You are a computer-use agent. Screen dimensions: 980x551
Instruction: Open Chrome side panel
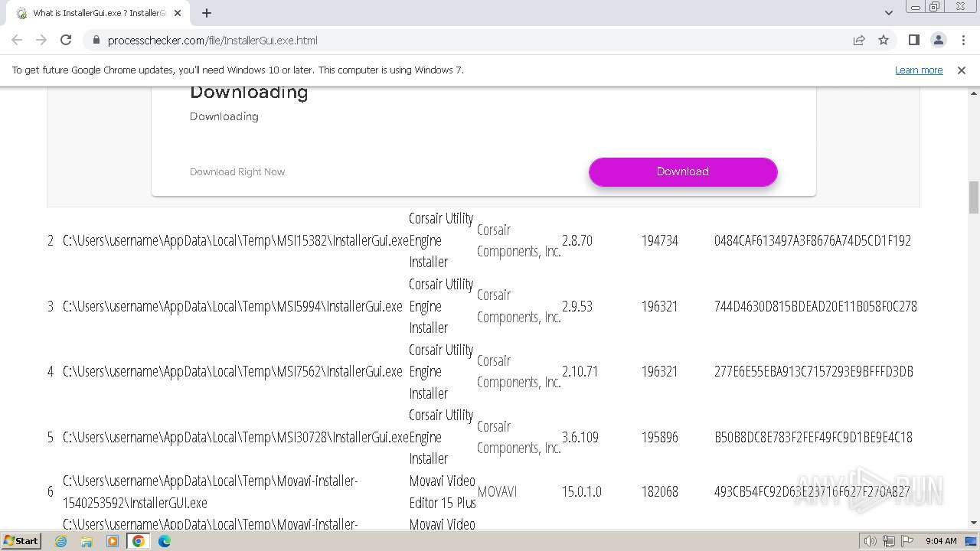(913, 40)
